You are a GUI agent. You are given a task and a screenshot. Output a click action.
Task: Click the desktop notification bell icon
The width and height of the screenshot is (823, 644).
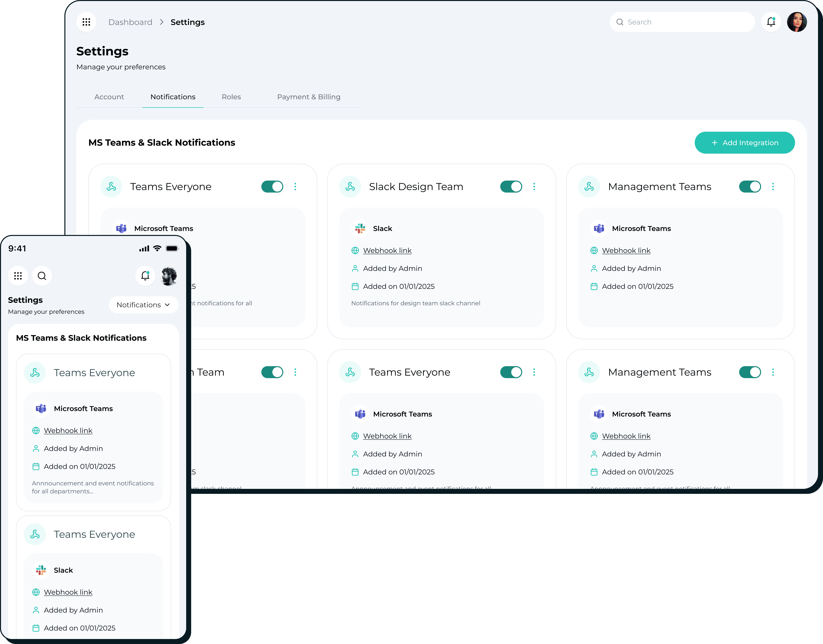pyautogui.click(x=771, y=22)
